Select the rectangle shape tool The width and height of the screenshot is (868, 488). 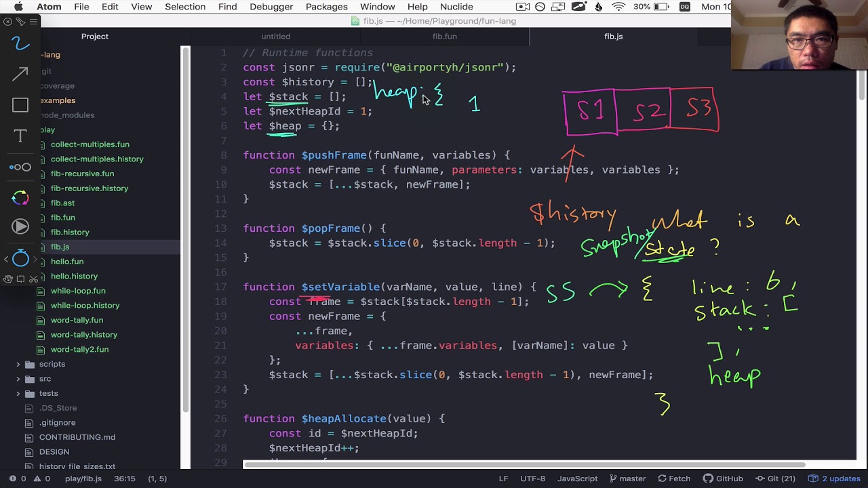pos(20,105)
